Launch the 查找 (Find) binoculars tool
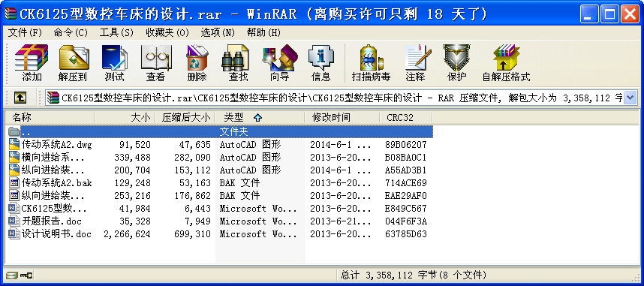644x286 pixels. pyautogui.click(x=238, y=63)
